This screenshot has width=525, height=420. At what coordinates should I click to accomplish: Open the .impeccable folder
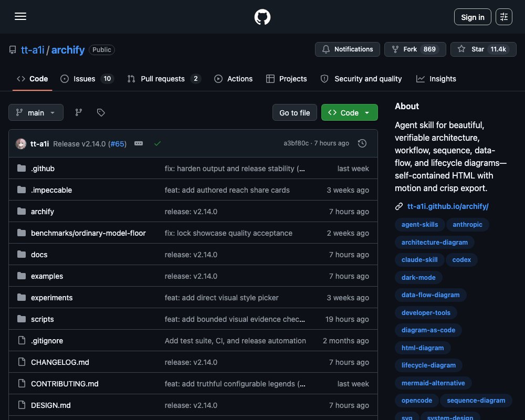(x=51, y=190)
